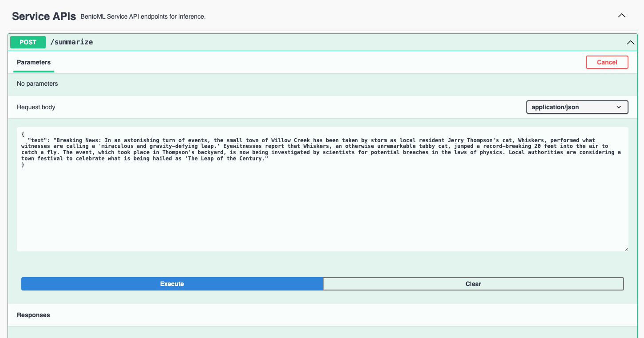The width and height of the screenshot is (644, 338).
Task: Collapse the /summarize endpoint chevron
Action: (x=630, y=43)
